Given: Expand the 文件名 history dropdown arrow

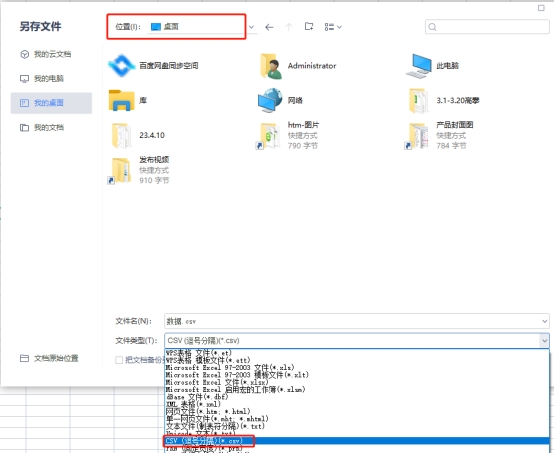Looking at the screenshot, I should [544, 321].
